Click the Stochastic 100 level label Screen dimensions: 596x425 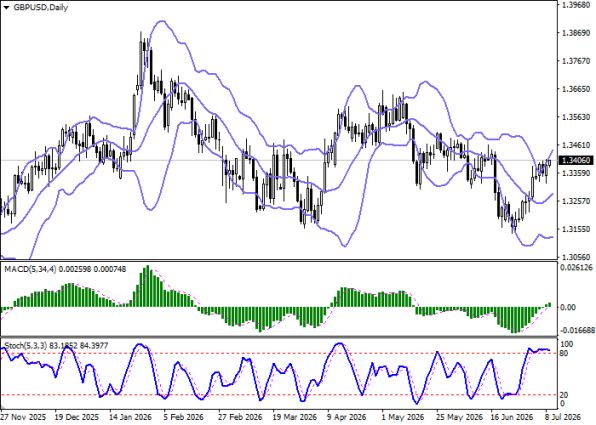[x=567, y=344]
